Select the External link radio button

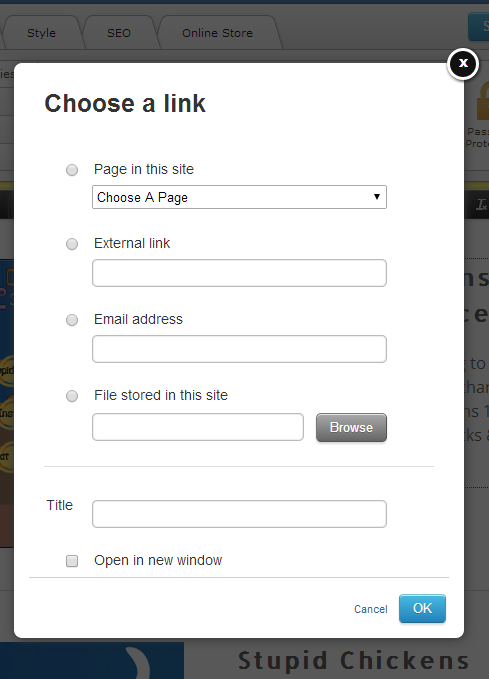coord(72,244)
